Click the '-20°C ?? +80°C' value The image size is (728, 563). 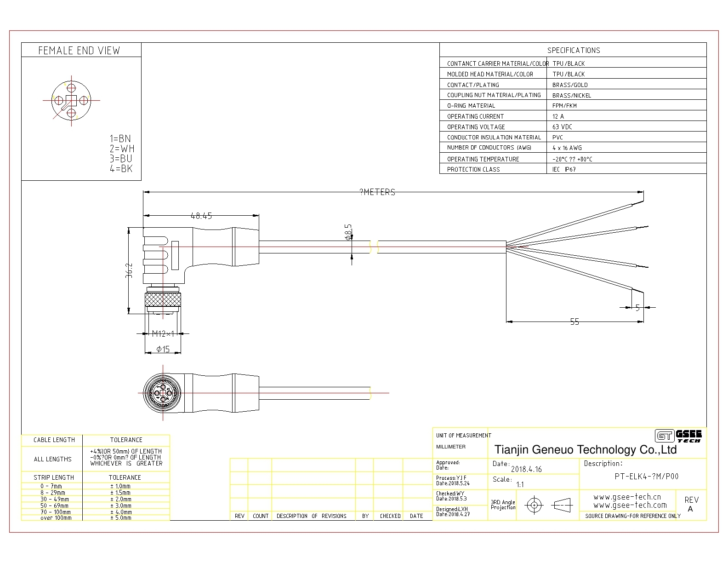[572, 159]
